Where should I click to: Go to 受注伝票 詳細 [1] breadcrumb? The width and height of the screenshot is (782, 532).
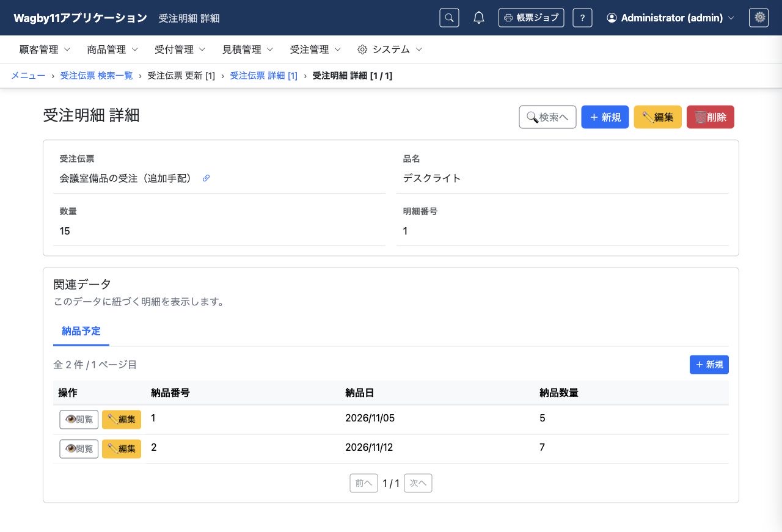264,76
